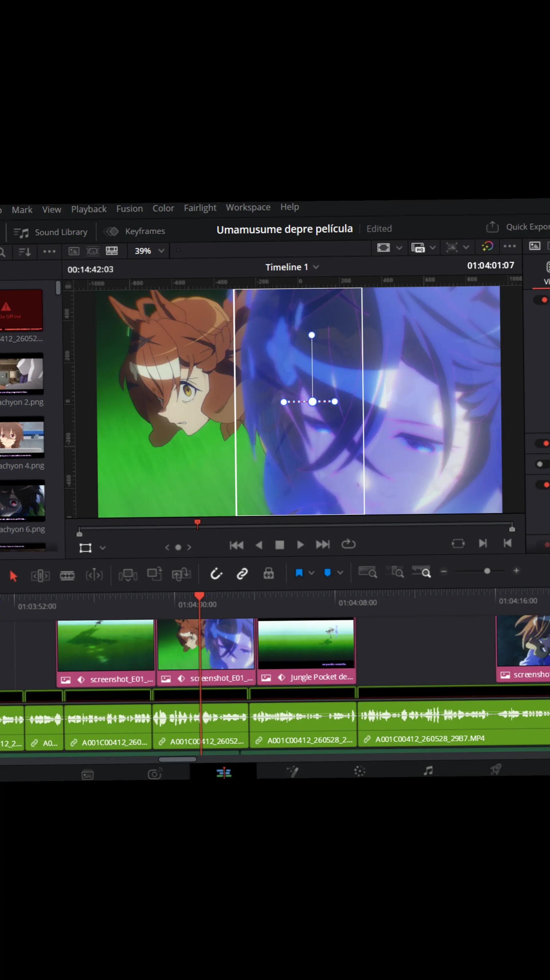Expand the Timeline 1 name dropdown
Screen dimensions: 550x980
pyautogui.click(x=316, y=267)
